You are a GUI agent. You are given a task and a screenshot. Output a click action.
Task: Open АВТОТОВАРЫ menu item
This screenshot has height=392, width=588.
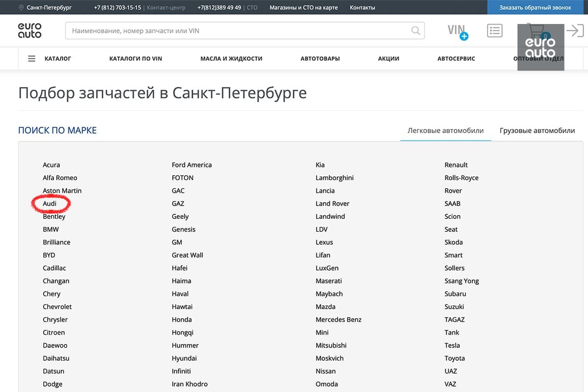pos(320,58)
